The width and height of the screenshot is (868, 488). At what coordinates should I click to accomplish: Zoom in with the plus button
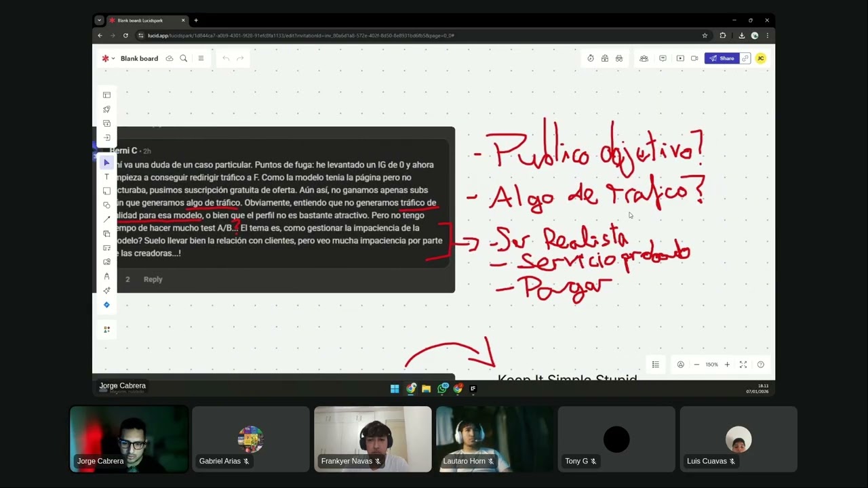[x=727, y=365]
